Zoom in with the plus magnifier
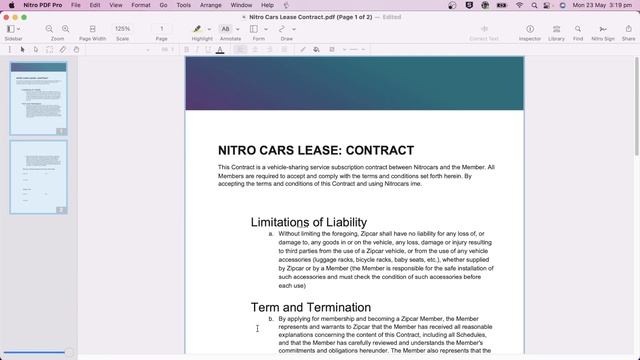Viewport: 640px width, 360px height. click(66, 29)
